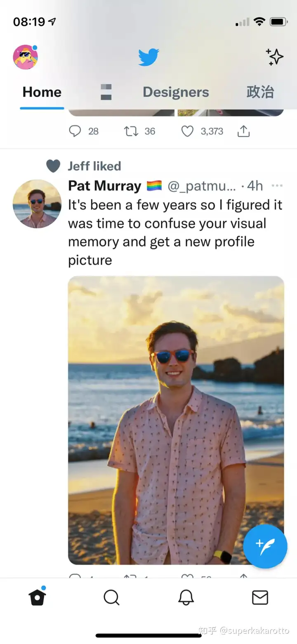
Task: Tap the sparkle timeline options icon
Action: pyautogui.click(x=275, y=57)
